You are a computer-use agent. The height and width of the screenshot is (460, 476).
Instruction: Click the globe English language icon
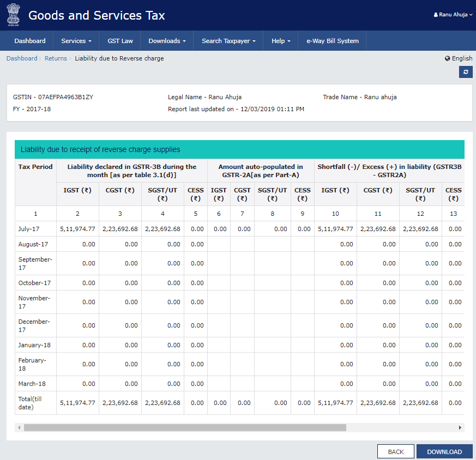(447, 58)
